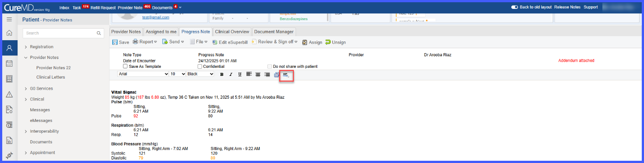Check the Confidential checkbox
Screen dimensions: 644x163
click(200, 67)
